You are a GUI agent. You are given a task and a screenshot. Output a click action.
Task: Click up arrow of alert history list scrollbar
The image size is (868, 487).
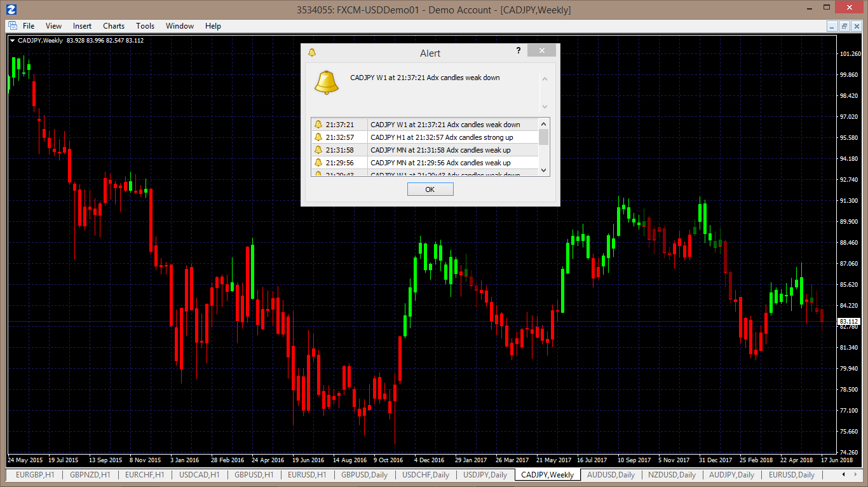(x=543, y=124)
